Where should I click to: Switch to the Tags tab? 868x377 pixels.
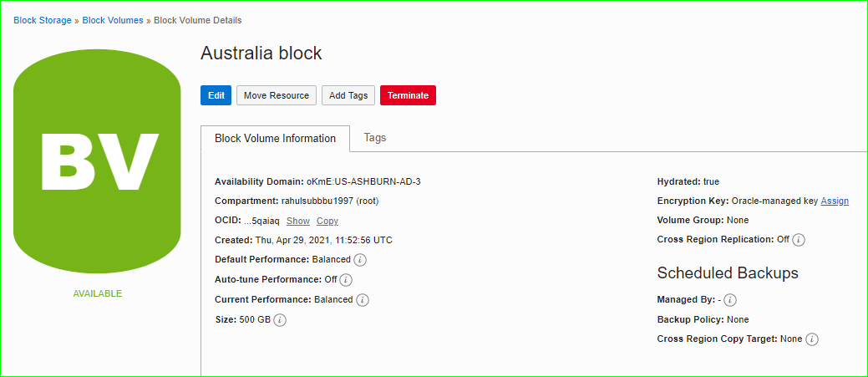click(375, 138)
